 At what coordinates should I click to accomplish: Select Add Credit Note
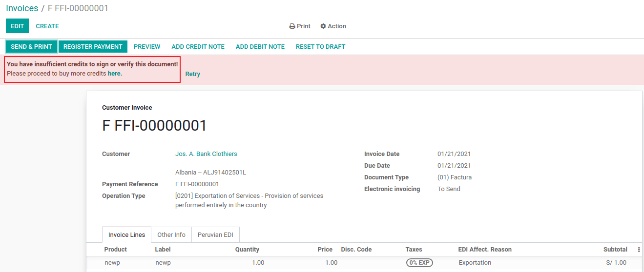(198, 47)
